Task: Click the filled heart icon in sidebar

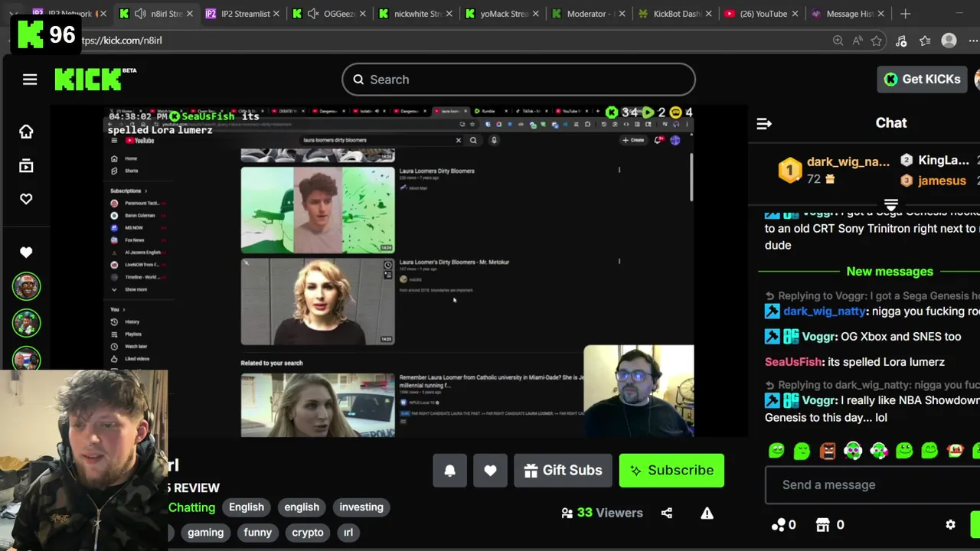Action: 26,253
